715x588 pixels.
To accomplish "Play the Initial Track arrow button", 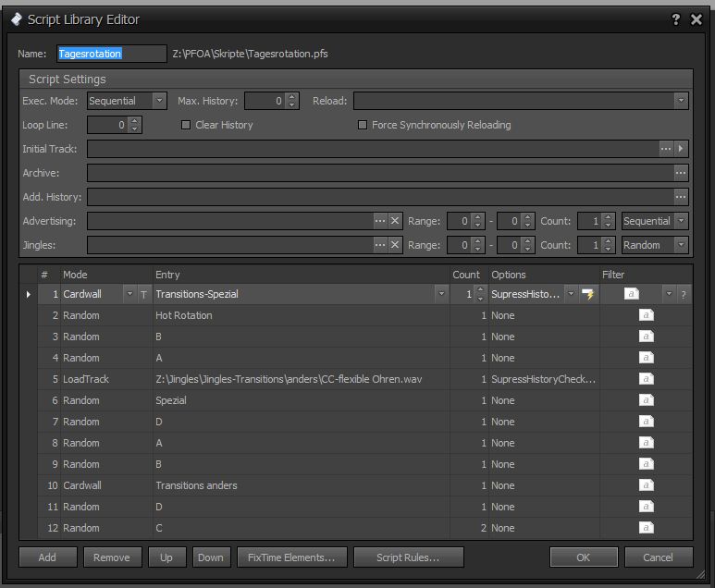I will point(681,149).
